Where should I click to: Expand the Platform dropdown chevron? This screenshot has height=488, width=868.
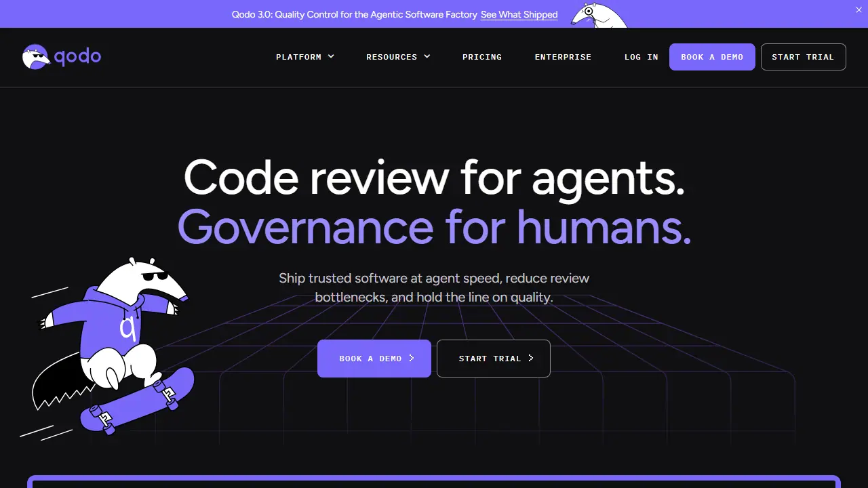[331, 57]
